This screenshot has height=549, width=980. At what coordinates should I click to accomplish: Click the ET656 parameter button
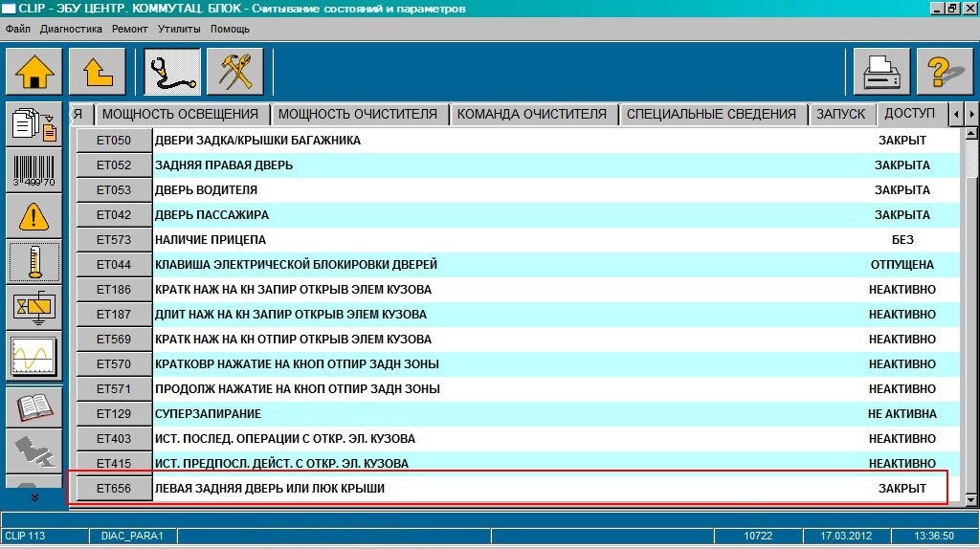(114, 489)
